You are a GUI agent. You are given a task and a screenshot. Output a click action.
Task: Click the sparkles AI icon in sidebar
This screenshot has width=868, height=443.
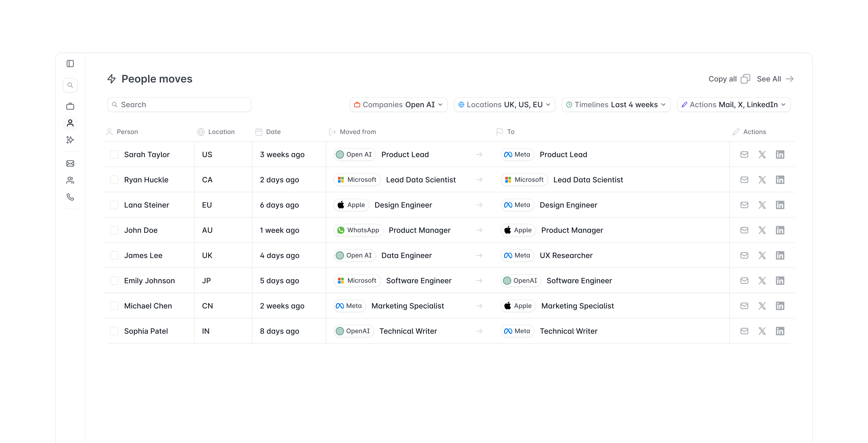point(70,140)
